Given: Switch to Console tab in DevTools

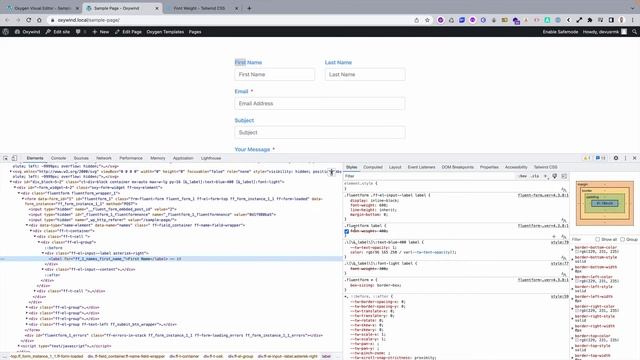Looking at the screenshot, I should pyautogui.click(x=58, y=158).
